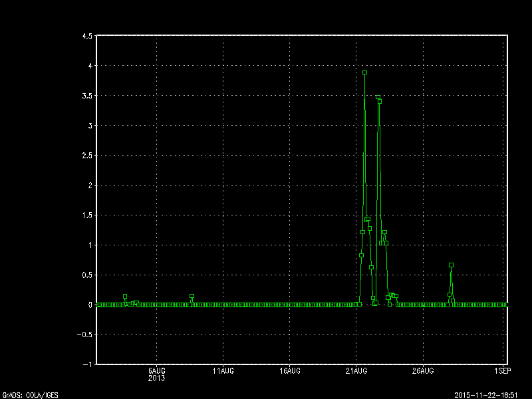Click the 1 y-axis label

(x=90, y=245)
